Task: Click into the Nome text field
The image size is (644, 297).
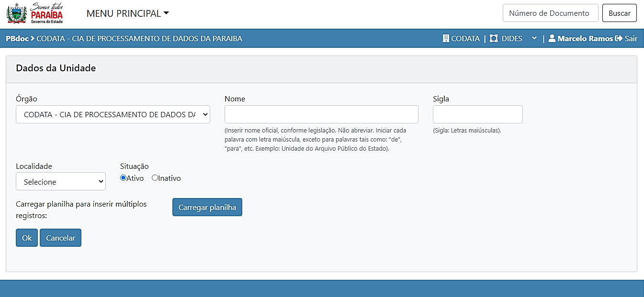Action: (321, 114)
